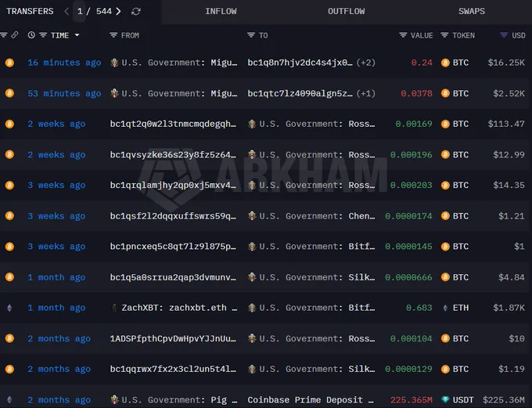Screen dimensions: 532x408
Task: Refresh the transfers list
Action: point(136,12)
